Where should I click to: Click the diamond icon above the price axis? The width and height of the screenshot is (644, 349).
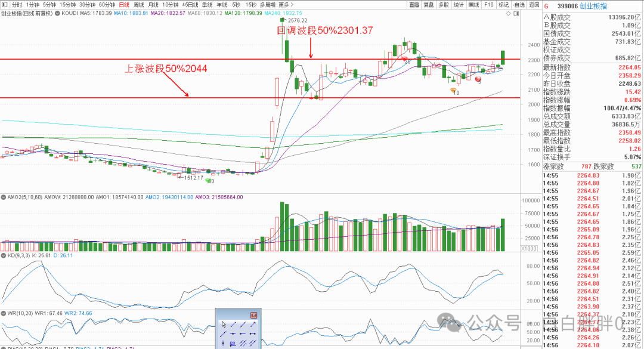(x=509, y=14)
